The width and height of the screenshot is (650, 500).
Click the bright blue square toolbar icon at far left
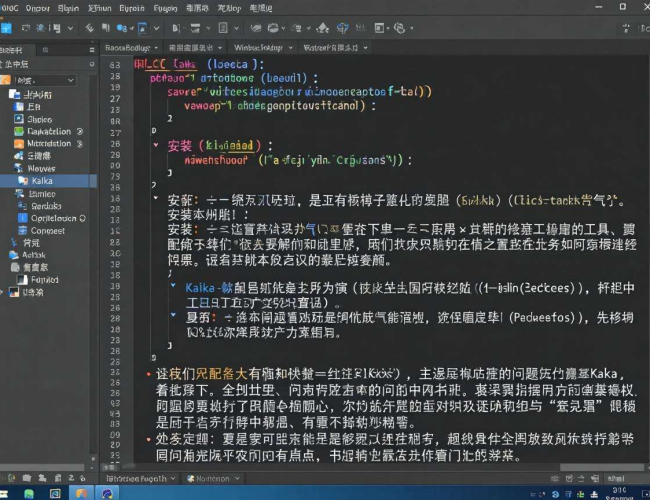click(x=6, y=28)
